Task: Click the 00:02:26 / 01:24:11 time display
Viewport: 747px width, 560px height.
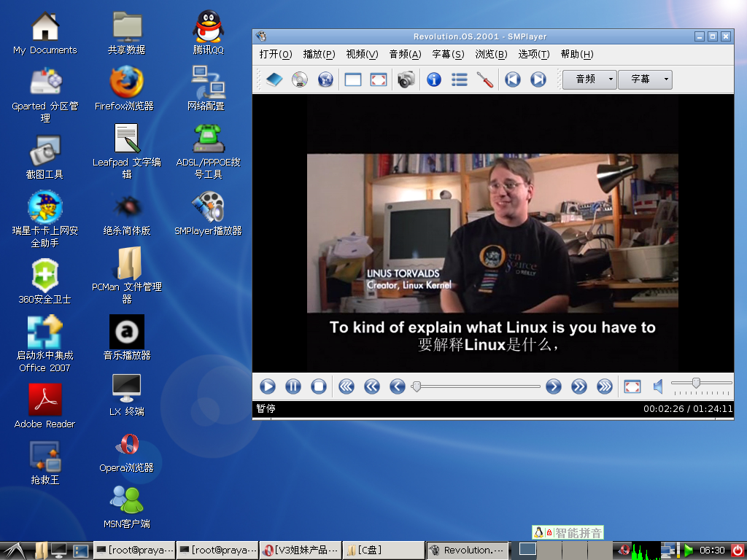Action: (x=688, y=408)
